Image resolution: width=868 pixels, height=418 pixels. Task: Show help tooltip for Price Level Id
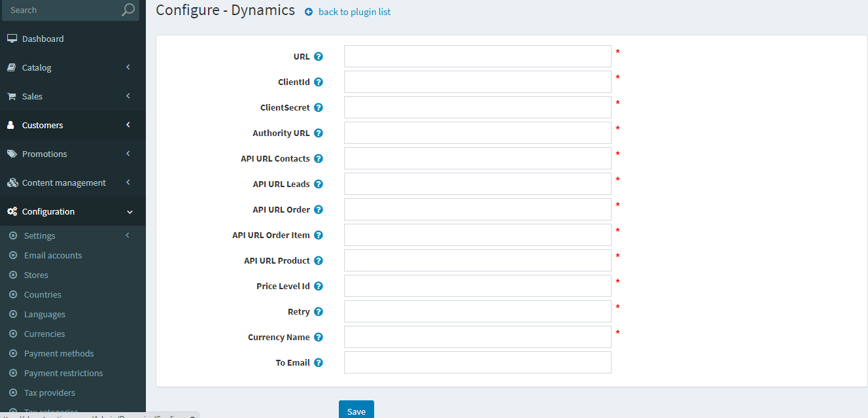coord(319,286)
